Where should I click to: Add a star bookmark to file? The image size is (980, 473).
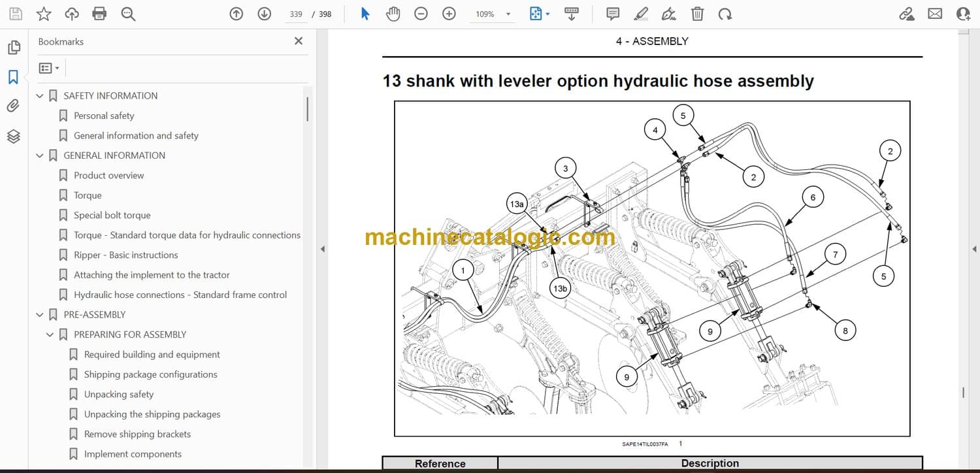(43, 14)
